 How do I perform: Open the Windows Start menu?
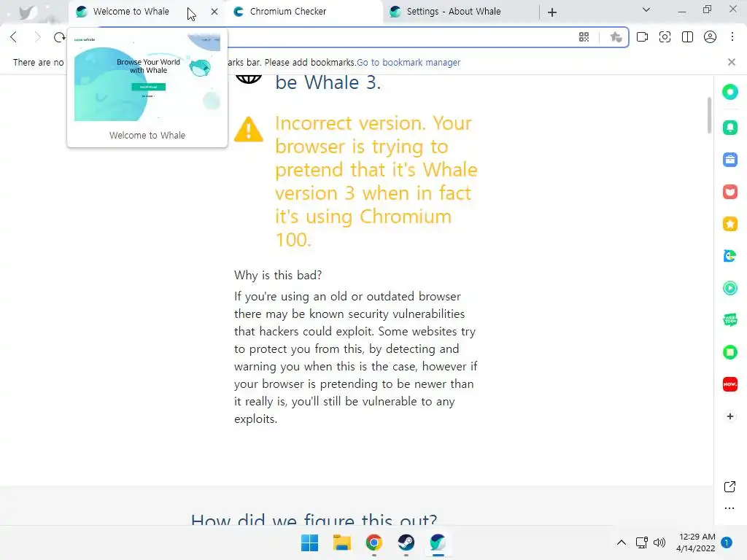pos(309,542)
